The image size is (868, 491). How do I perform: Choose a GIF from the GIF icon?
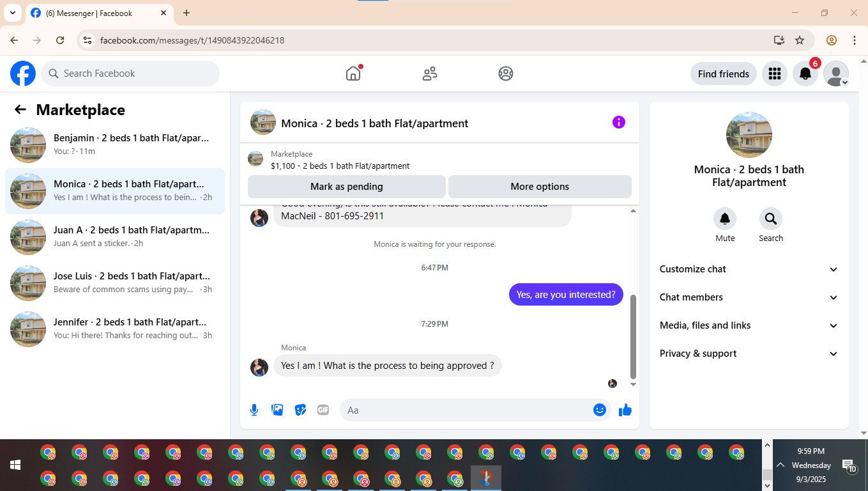(x=323, y=410)
